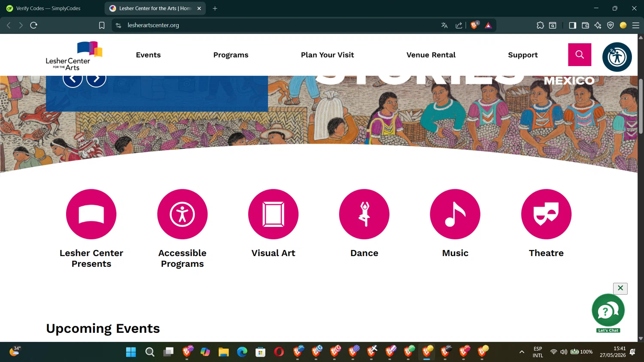Launch Copilot from the taskbar
Screen dimensions: 644x362
(x=205, y=352)
